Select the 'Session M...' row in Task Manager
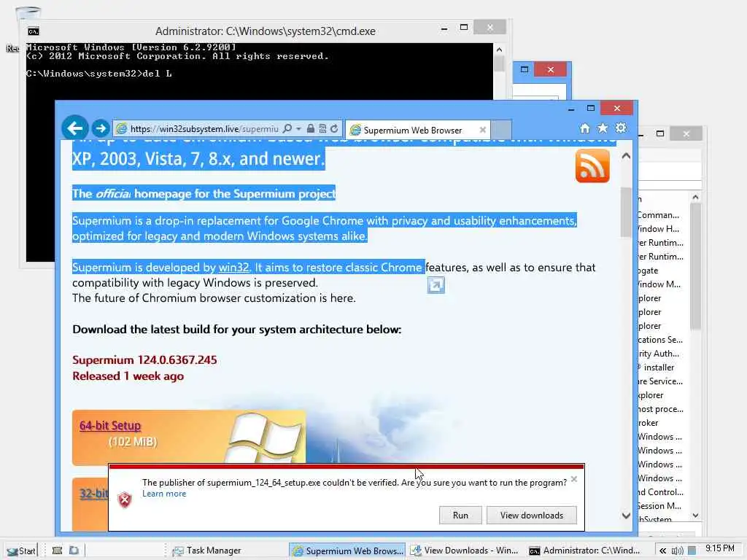 pyautogui.click(x=662, y=506)
